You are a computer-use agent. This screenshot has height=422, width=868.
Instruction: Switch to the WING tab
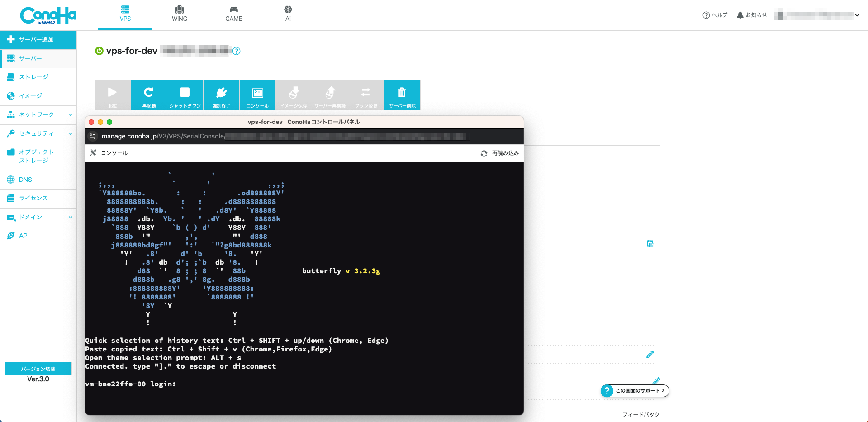click(x=179, y=14)
